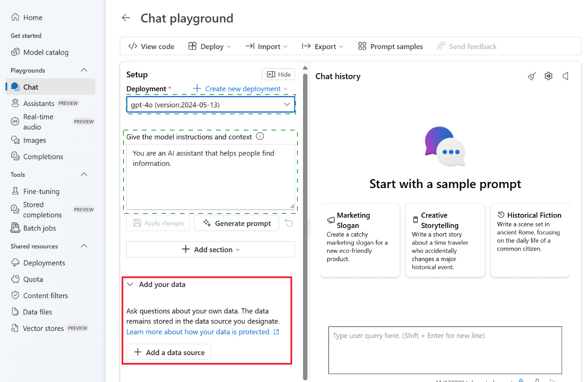The image size is (588, 382).
Task: Open Model catalog in the sidebar
Action: [46, 52]
